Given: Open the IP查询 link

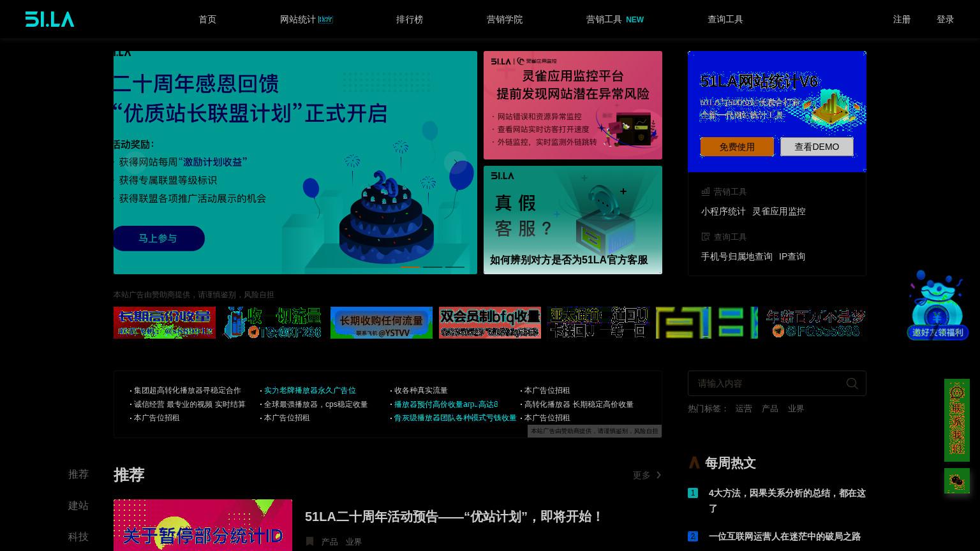Looking at the screenshot, I should pos(792,257).
